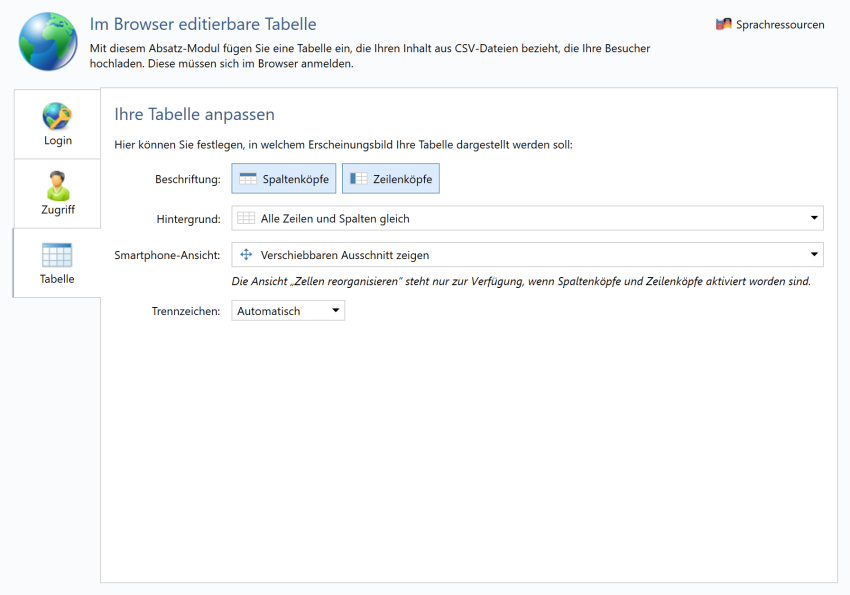
Task: Click the table icon on the Tabelle tab
Action: coord(57,254)
